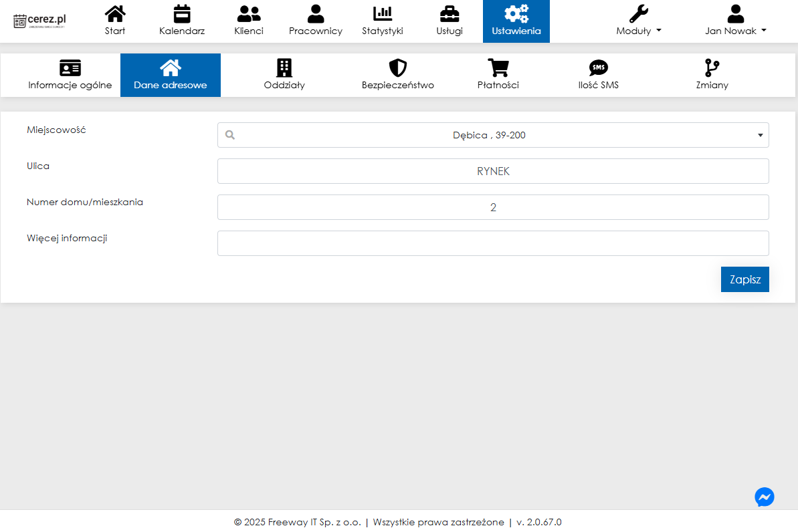Image resolution: width=798 pixels, height=532 pixels.
Task: Click the Ulica field containing RYNEK
Action: (x=493, y=171)
